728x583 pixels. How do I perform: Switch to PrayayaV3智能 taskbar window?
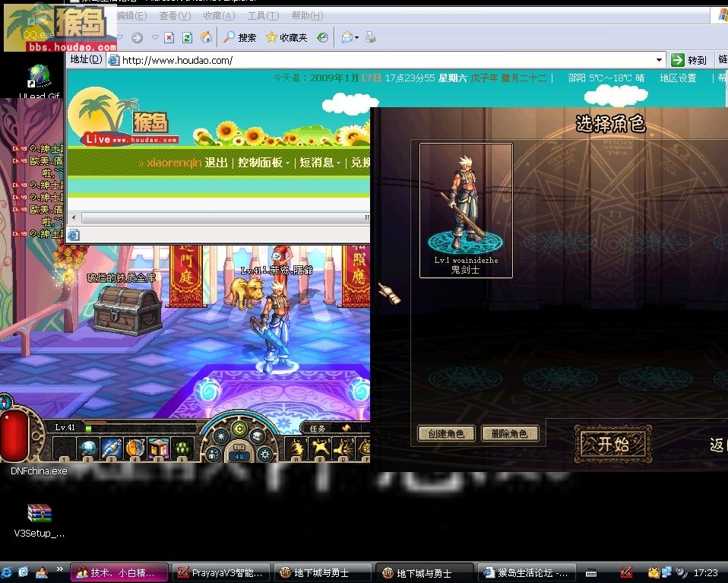click(x=221, y=573)
